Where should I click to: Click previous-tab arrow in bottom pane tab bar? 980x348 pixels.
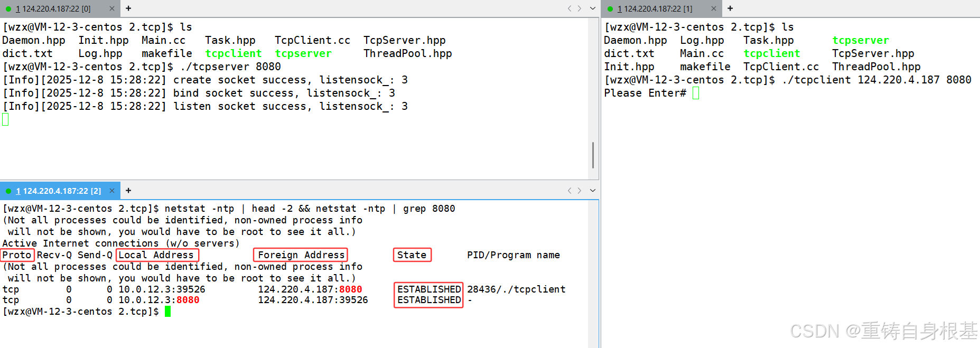point(570,191)
